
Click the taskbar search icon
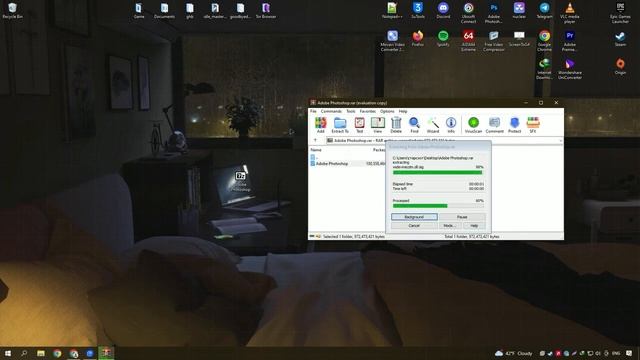24,353
